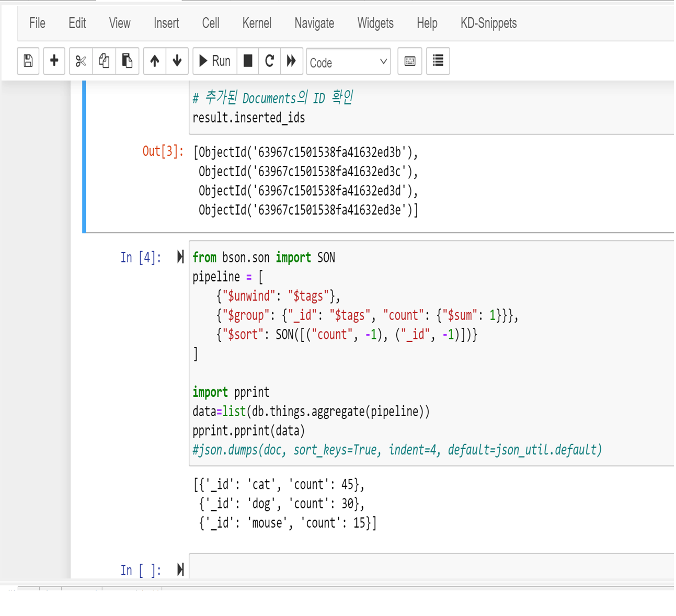This screenshot has width=676, height=616.
Task: Open the Kernel menu
Action: pyautogui.click(x=257, y=23)
